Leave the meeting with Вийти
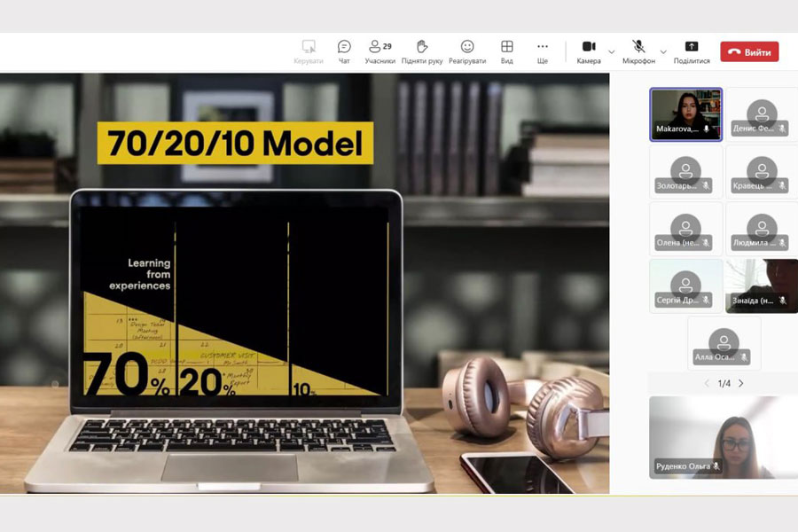 (749, 52)
